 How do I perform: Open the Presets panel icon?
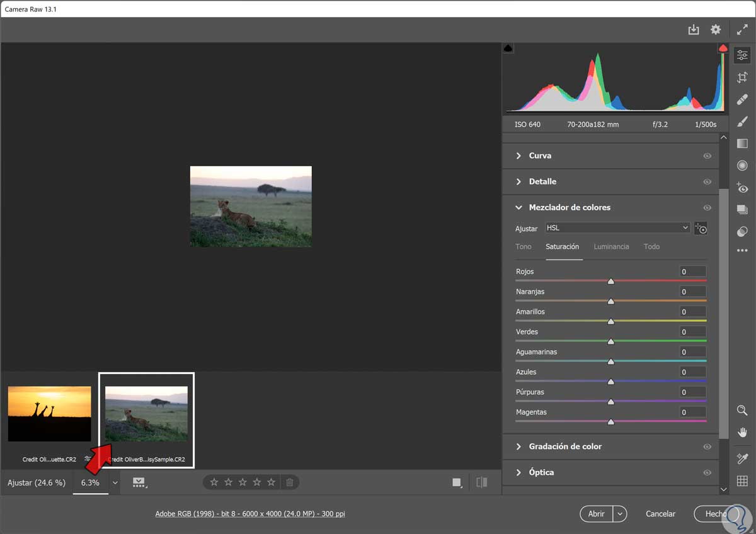pos(742,232)
